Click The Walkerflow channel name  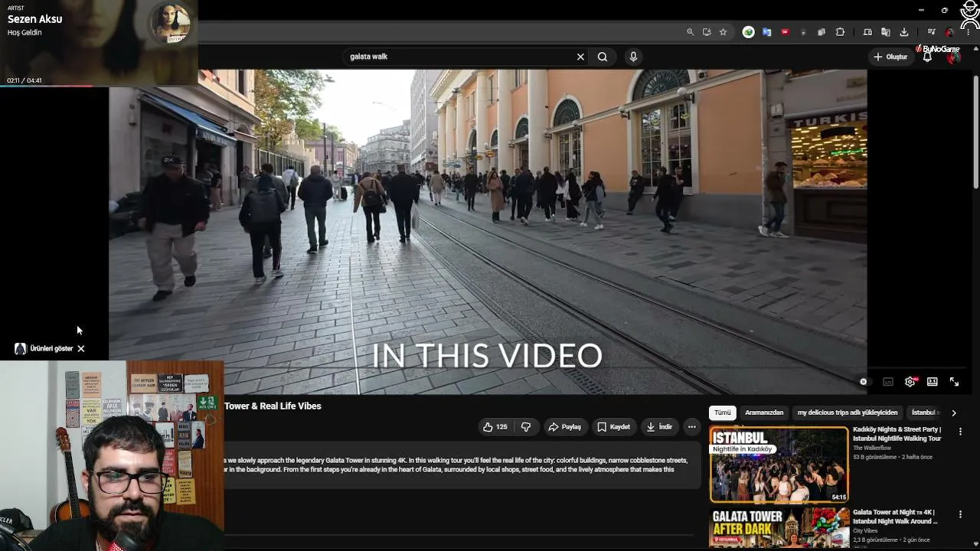872,448
